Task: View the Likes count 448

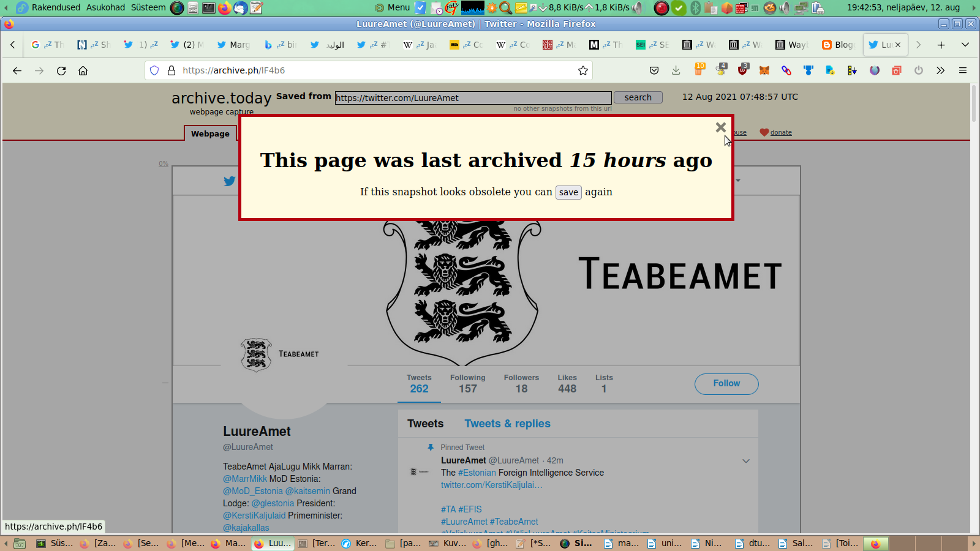Action: (x=567, y=384)
